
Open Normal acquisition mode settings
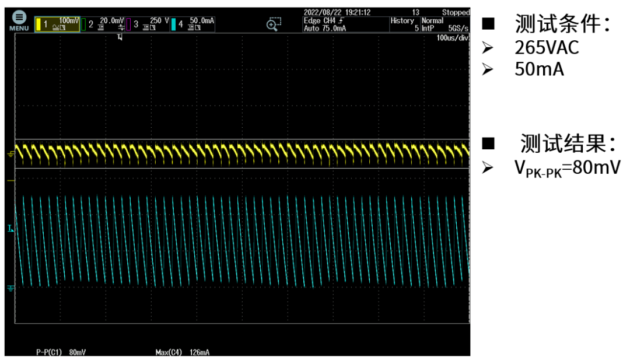pos(432,20)
